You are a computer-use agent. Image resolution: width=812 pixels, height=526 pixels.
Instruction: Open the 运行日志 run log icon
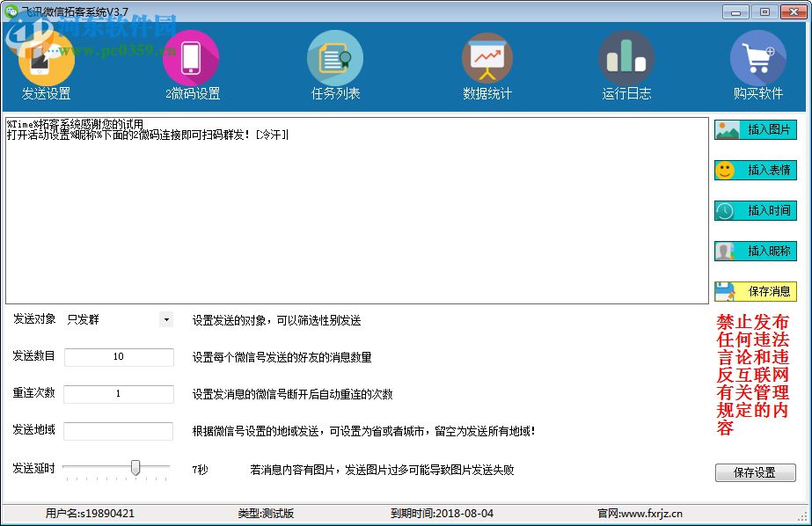626,58
